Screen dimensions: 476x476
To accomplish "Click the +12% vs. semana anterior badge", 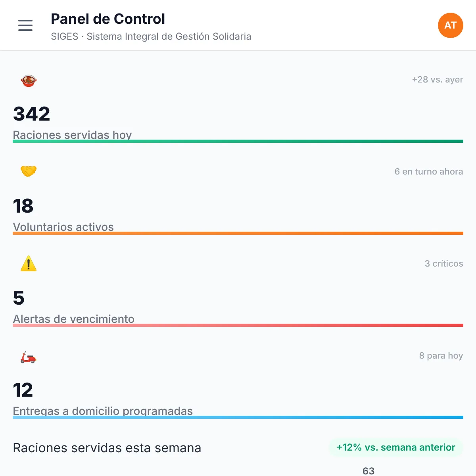I will coord(396,447).
